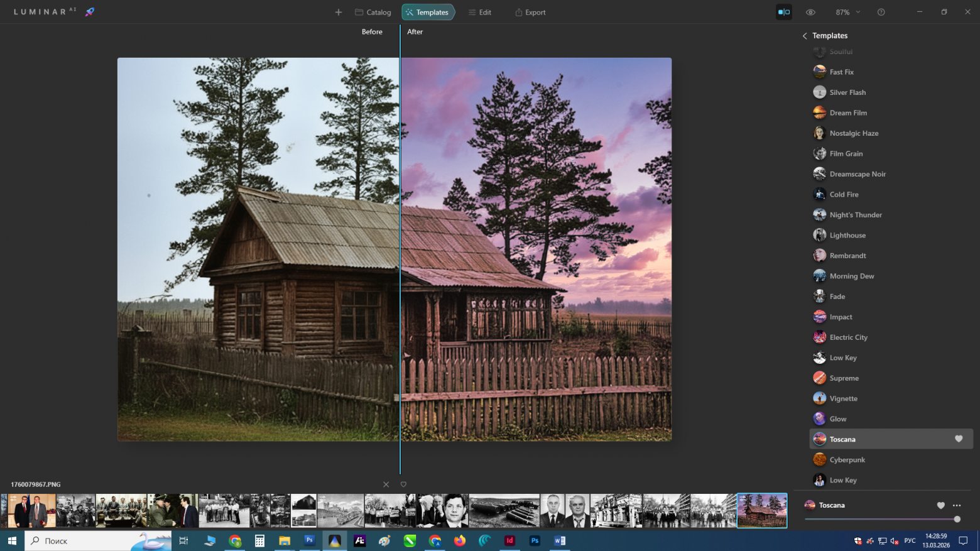Viewport: 980px width, 551px height.
Task: Open the help icon in the title bar
Action: pos(881,12)
